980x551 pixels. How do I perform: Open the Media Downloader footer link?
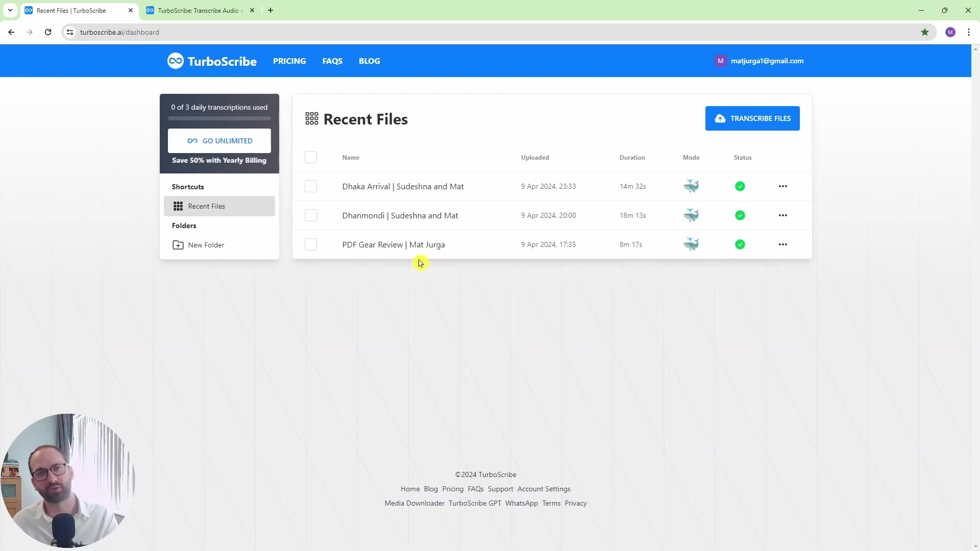coord(414,503)
